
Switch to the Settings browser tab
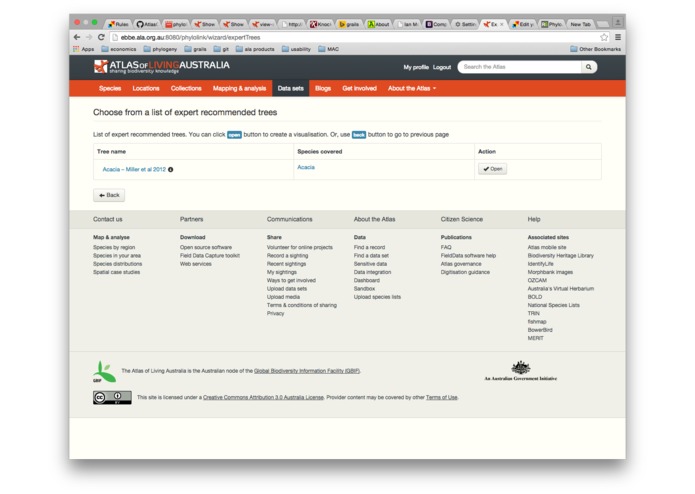pyautogui.click(x=465, y=24)
